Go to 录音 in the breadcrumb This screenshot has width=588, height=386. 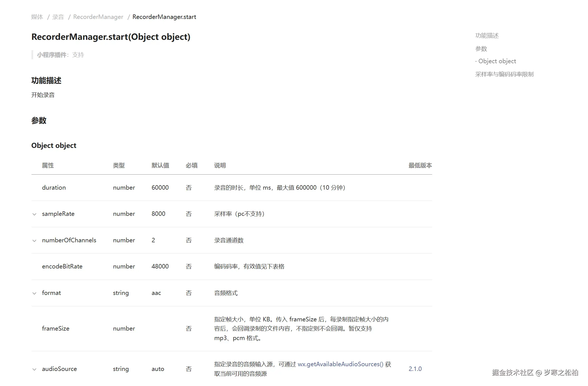point(58,17)
